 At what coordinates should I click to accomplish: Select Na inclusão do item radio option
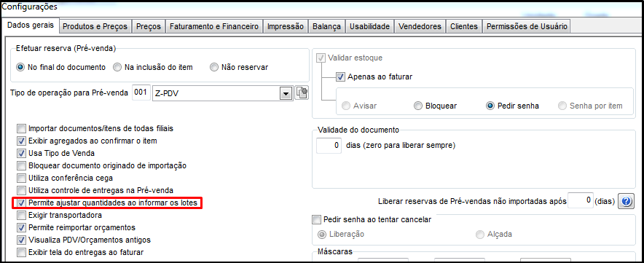click(153, 67)
